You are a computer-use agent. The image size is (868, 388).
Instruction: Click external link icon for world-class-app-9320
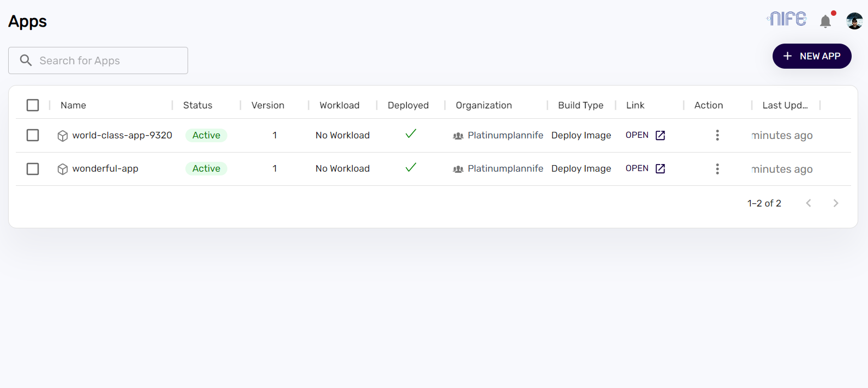pos(660,135)
